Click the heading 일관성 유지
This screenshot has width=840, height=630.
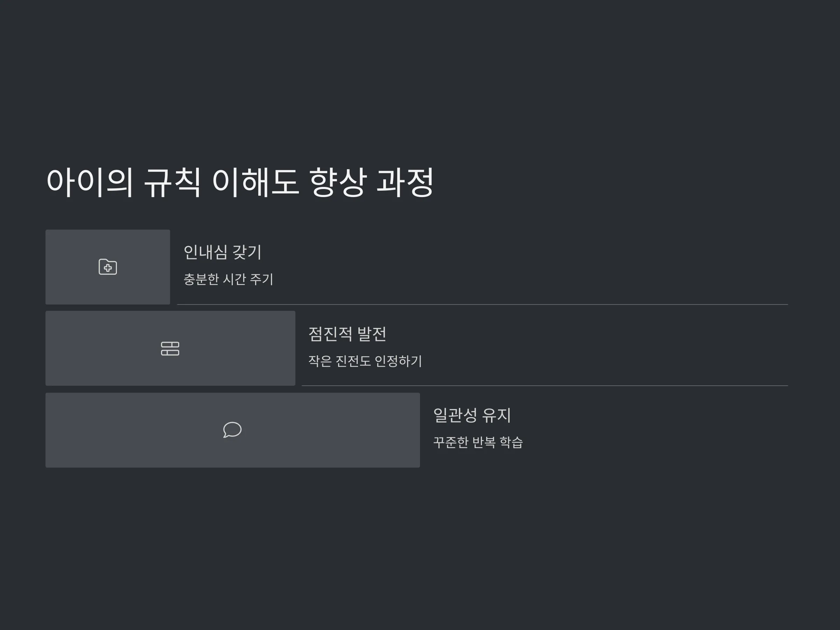click(472, 415)
